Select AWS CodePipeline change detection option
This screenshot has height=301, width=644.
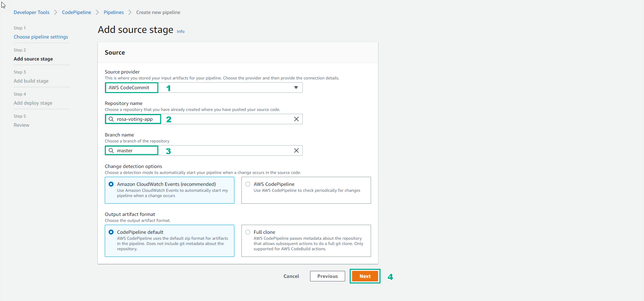point(248,184)
